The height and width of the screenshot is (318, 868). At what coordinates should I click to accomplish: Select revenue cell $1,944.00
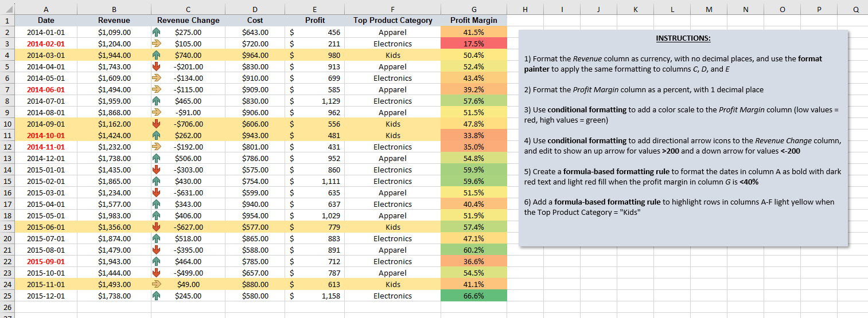(114, 56)
